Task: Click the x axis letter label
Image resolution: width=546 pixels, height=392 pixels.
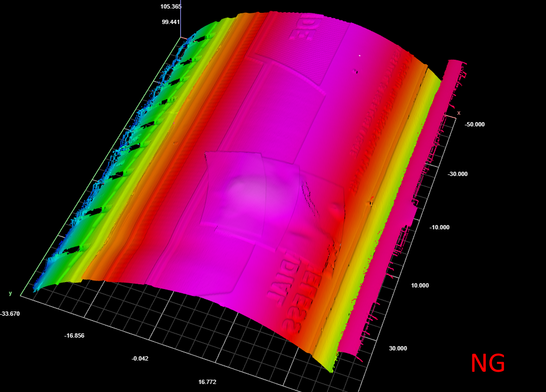Action: pos(459,113)
